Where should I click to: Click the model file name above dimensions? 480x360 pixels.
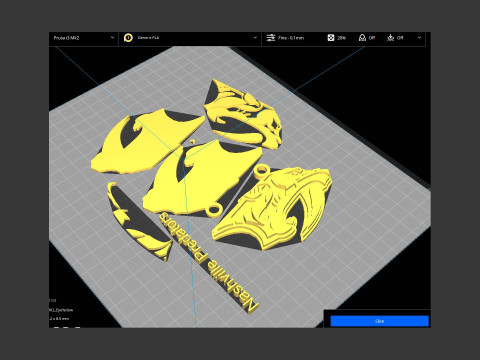(x=61, y=310)
